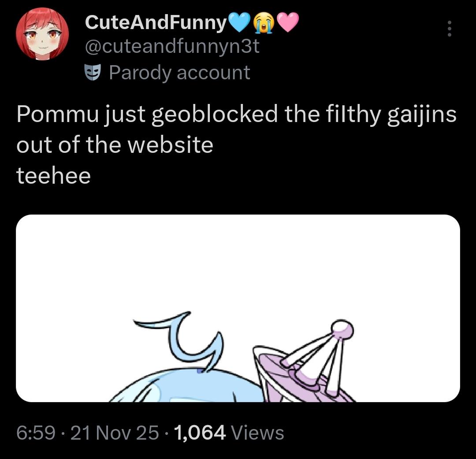This screenshot has width=476, height=459.
Task: Click the 1,064 view count number
Action: click(x=200, y=433)
